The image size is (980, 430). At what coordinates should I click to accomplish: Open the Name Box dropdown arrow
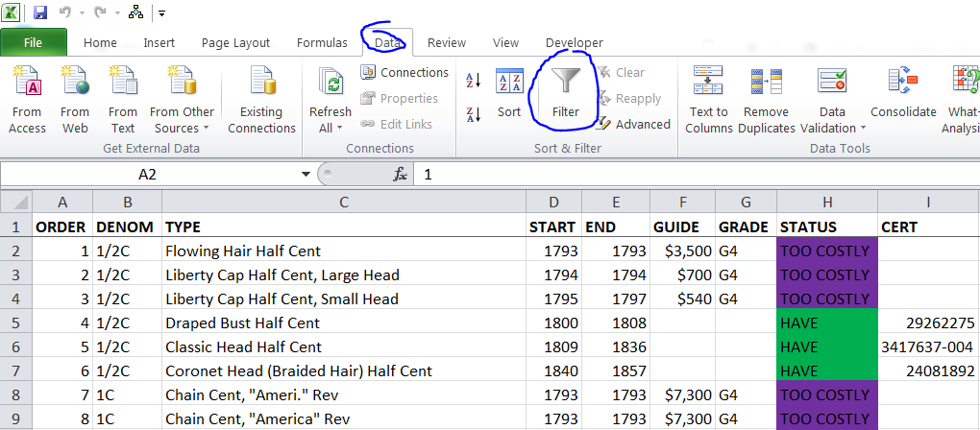click(x=306, y=175)
